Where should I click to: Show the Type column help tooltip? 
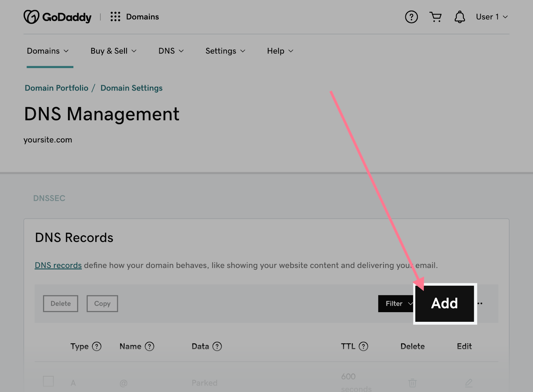pos(97,346)
